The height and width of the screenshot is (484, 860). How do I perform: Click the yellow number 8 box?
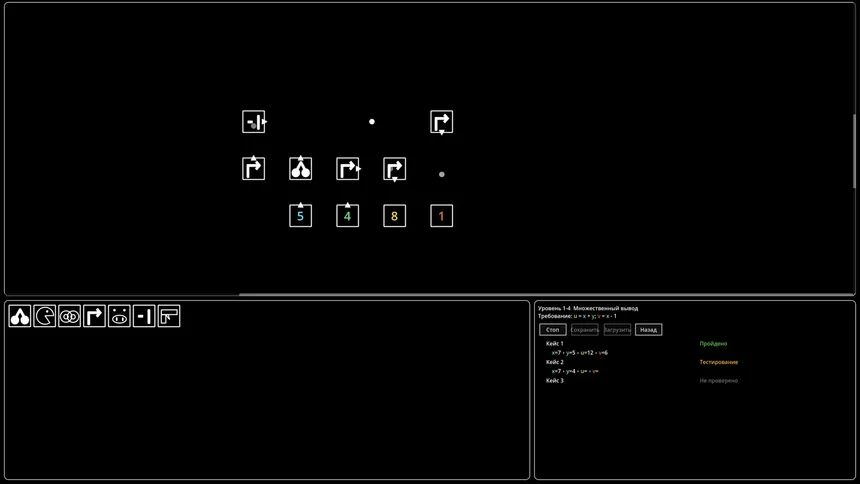394,216
